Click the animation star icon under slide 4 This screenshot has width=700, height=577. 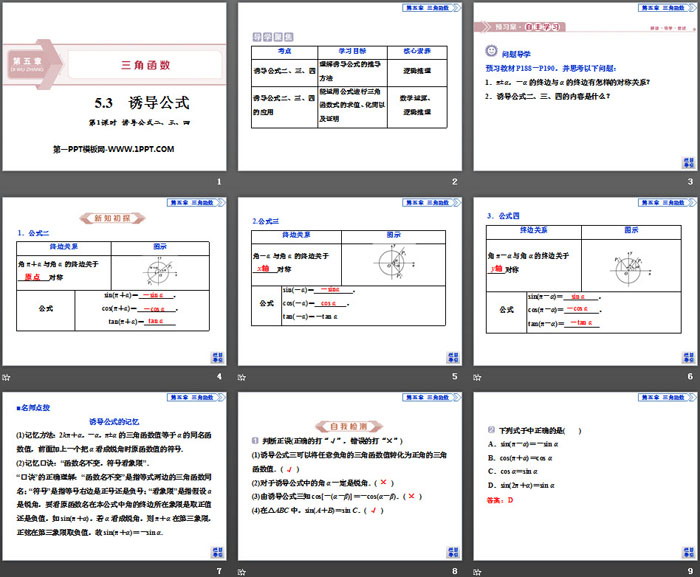[6, 377]
